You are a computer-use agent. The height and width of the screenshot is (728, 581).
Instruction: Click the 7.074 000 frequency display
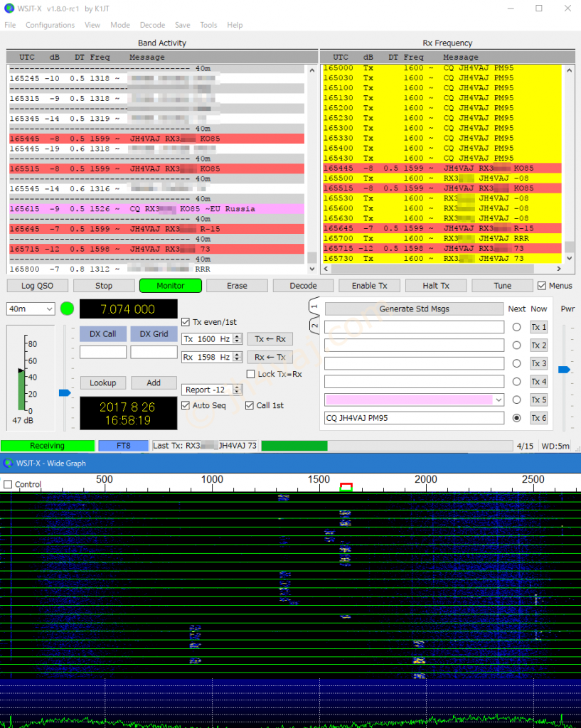[x=128, y=309]
